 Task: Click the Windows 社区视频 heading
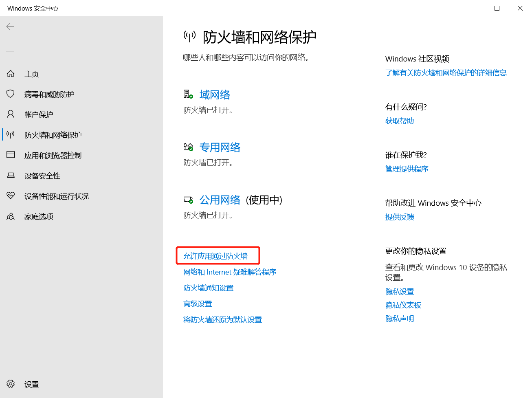pyautogui.click(x=417, y=59)
